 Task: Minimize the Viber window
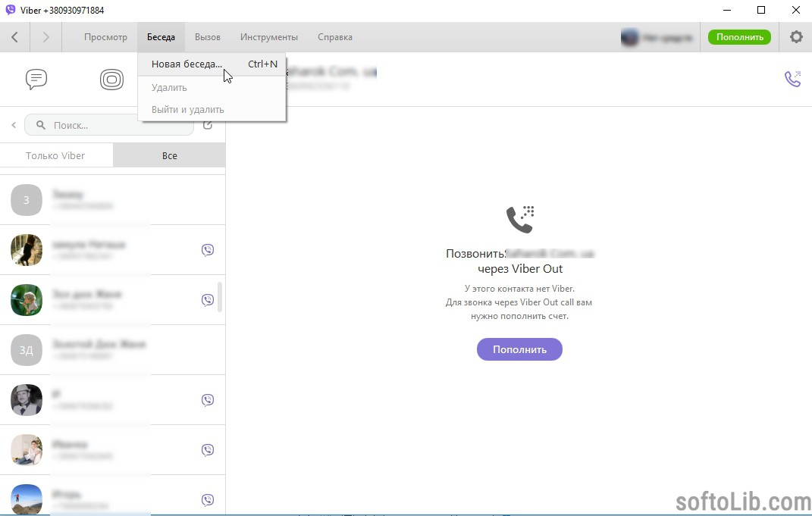(728, 11)
